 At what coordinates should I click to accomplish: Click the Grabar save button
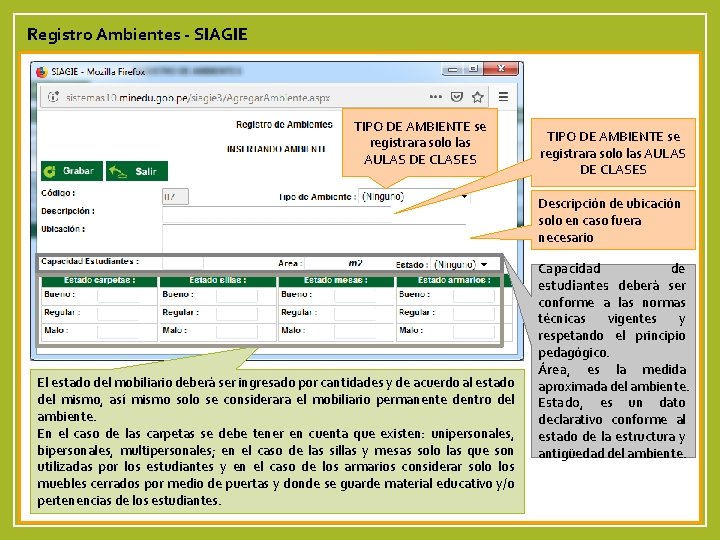(72, 171)
